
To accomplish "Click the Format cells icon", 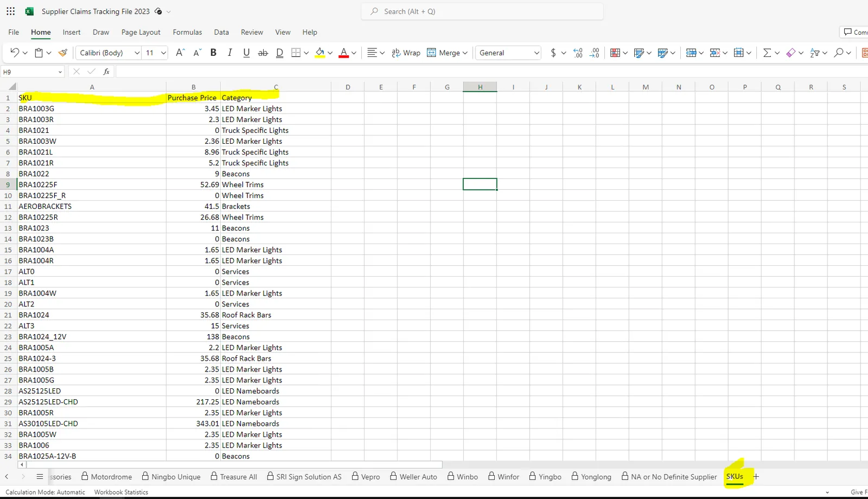I will pyautogui.click(x=738, y=53).
